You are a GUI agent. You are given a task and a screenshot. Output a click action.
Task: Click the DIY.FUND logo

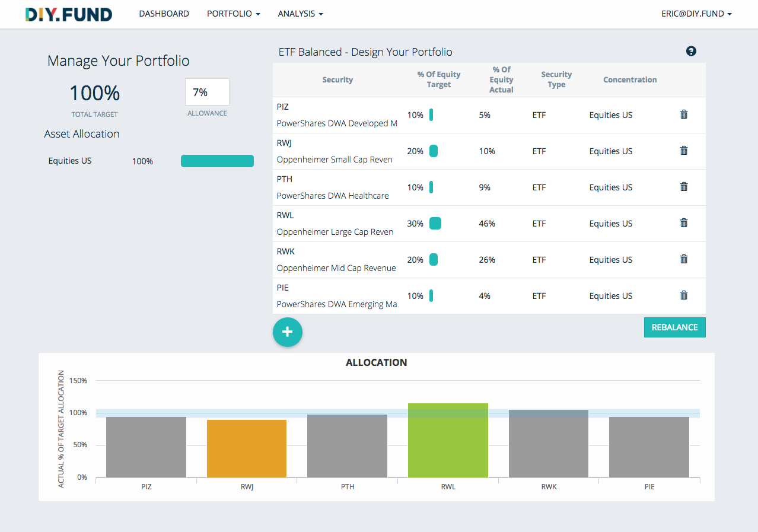pyautogui.click(x=68, y=14)
